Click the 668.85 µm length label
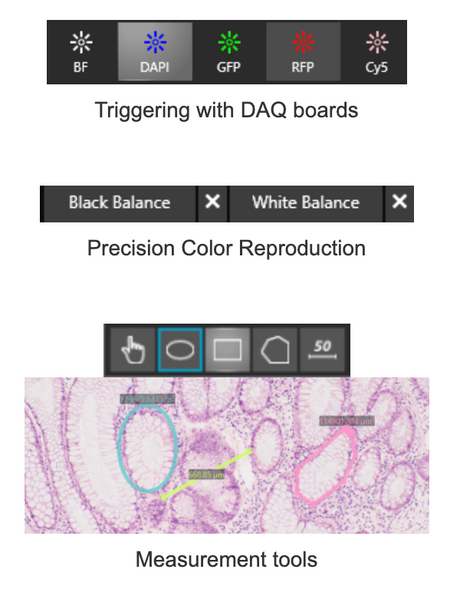 point(207,475)
